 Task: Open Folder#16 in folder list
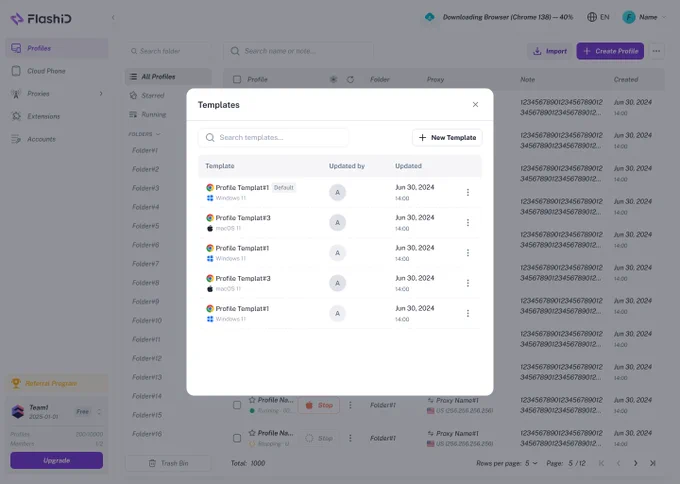coord(147,434)
